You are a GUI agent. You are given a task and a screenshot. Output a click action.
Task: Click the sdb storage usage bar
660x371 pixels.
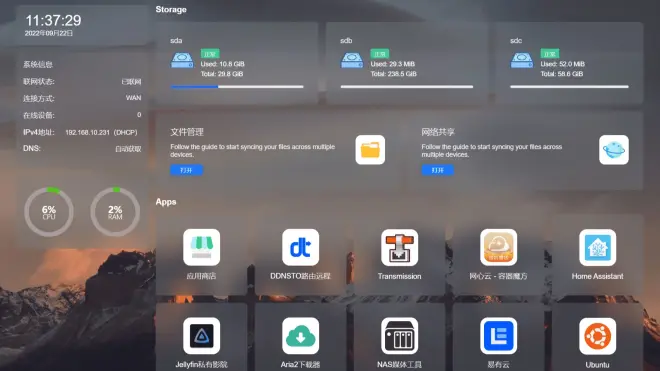coord(407,87)
